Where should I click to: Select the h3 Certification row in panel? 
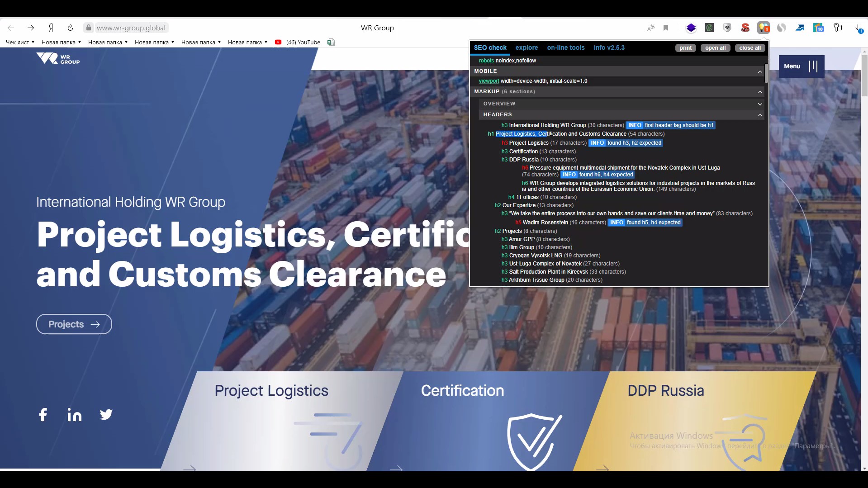click(538, 152)
